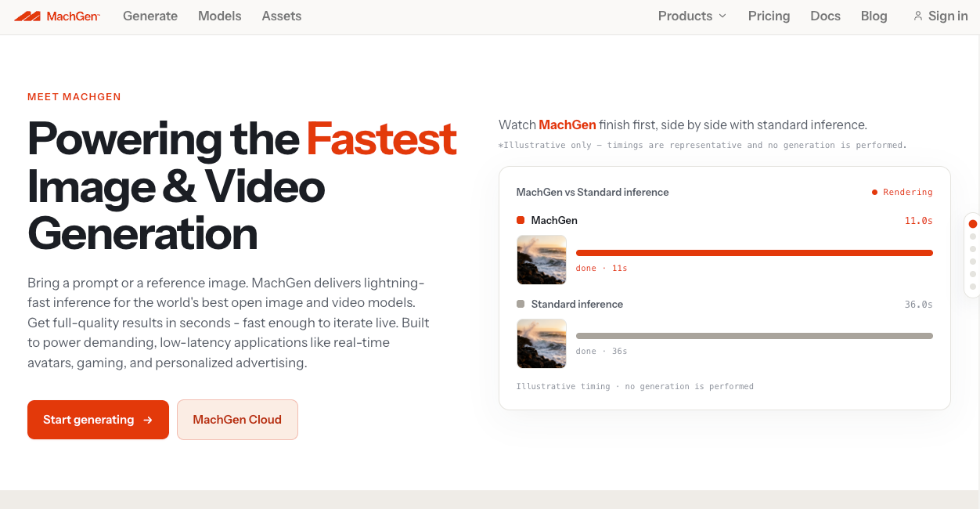The image size is (980, 509).
Task: Select the active red section indicator dot
Action: pyautogui.click(x=973, y=224)
